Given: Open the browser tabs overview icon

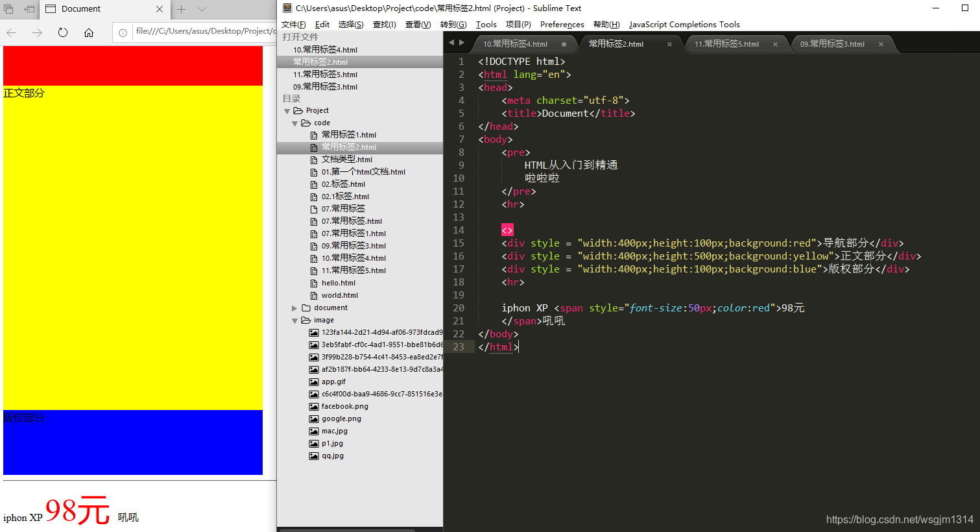Looking at the screenshot, I should tap(8, 9).
